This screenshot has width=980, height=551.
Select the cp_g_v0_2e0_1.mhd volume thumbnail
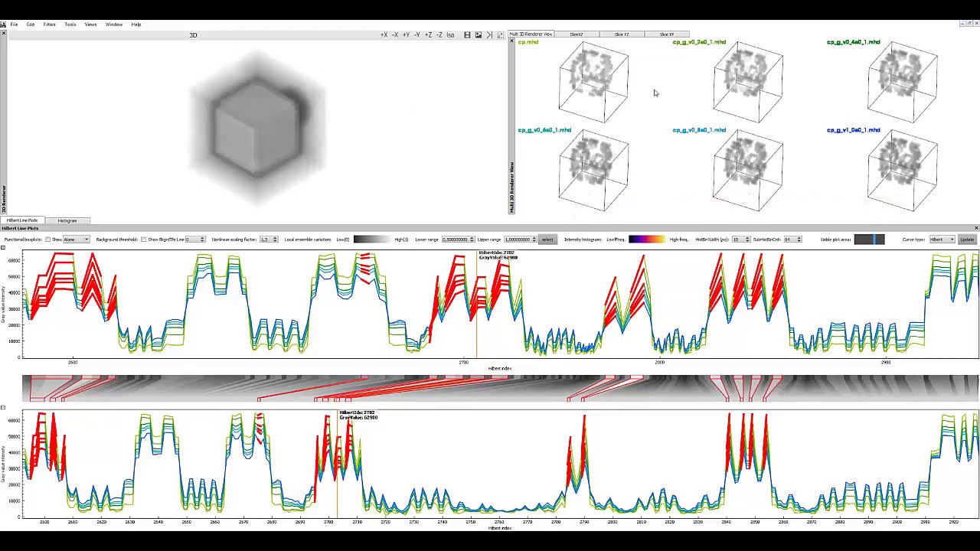click(748, 83)
